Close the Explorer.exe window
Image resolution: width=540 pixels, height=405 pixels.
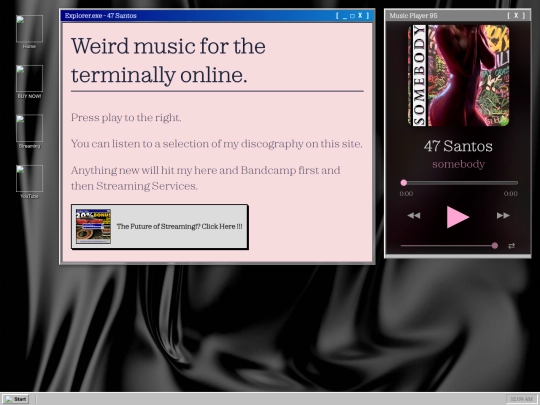(x=360, y=15)
